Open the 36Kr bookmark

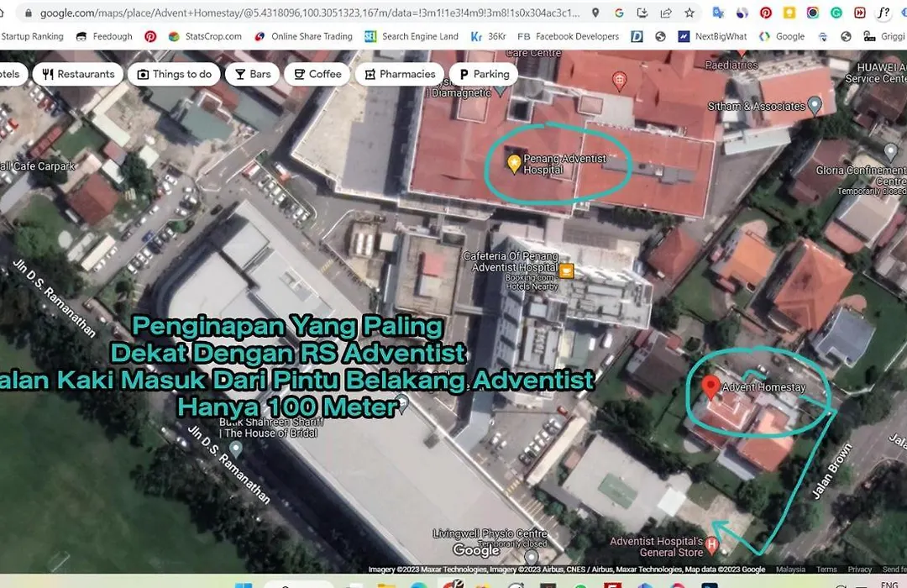489,36
